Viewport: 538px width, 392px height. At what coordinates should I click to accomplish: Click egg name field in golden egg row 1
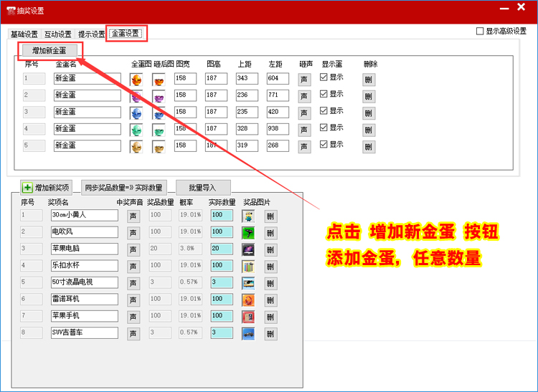(88, 78)
